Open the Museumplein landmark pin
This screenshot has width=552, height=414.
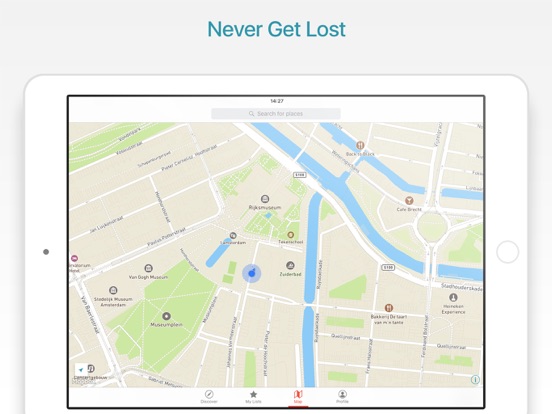click(166, 316)
